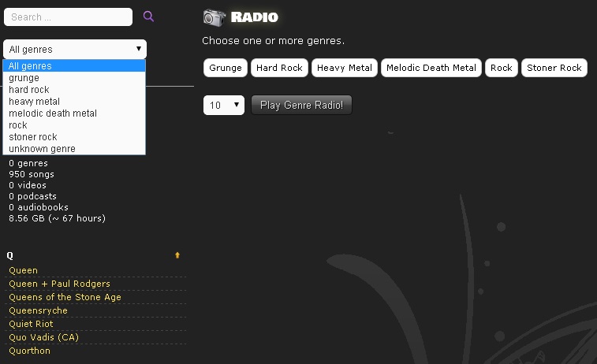Toggle the Heavy Metal genre button
Viewport: 597px width, 364px height.
click(x=344, y=68)
